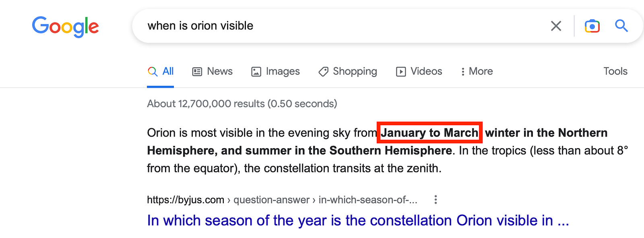Expand the More search filters menu

(x=477, y=72)
